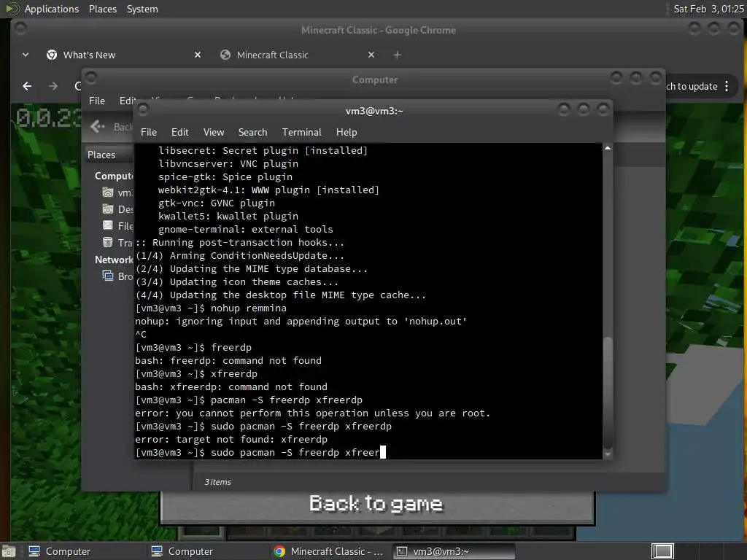The width and height of the screenshot is (747, 560).
Task: Minimize the terminal window
Action: pyautogui.click(x=564, y=110)
